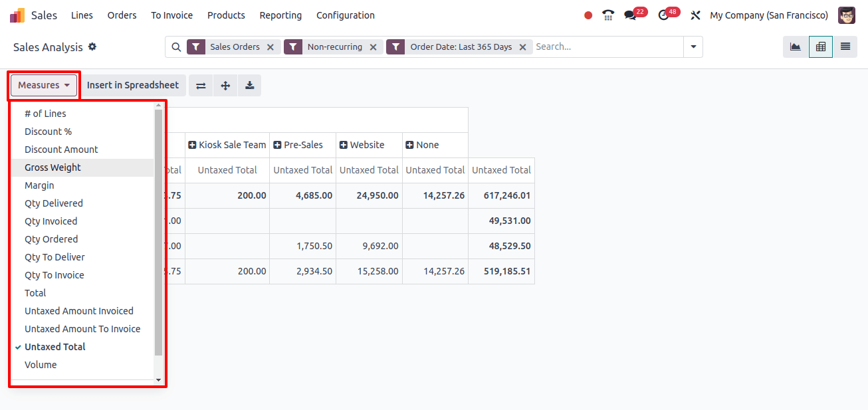868x410 pixels.
Task: Click the expand all icon
Action: pyautogui.click(x=225, y=85)
